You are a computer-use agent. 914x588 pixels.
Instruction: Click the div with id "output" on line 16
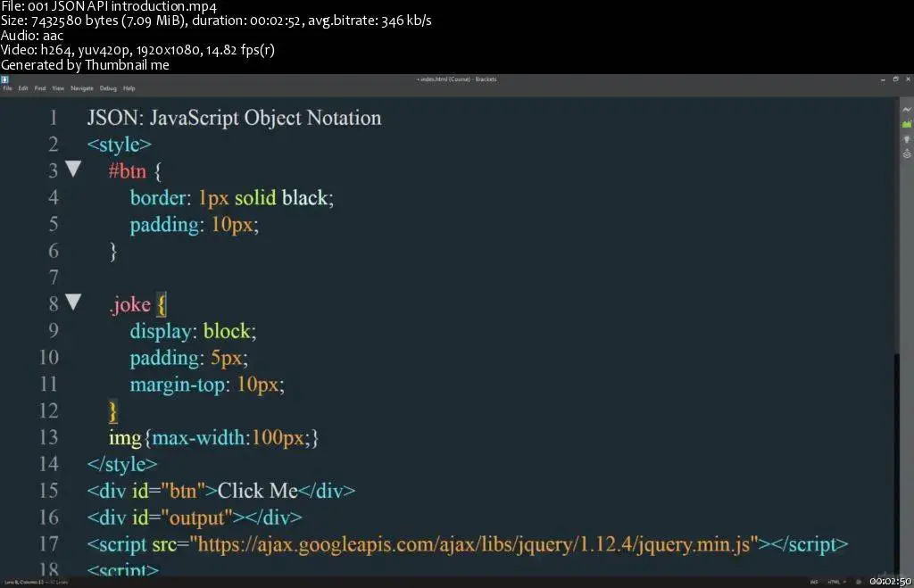click(x=195, y=518)
